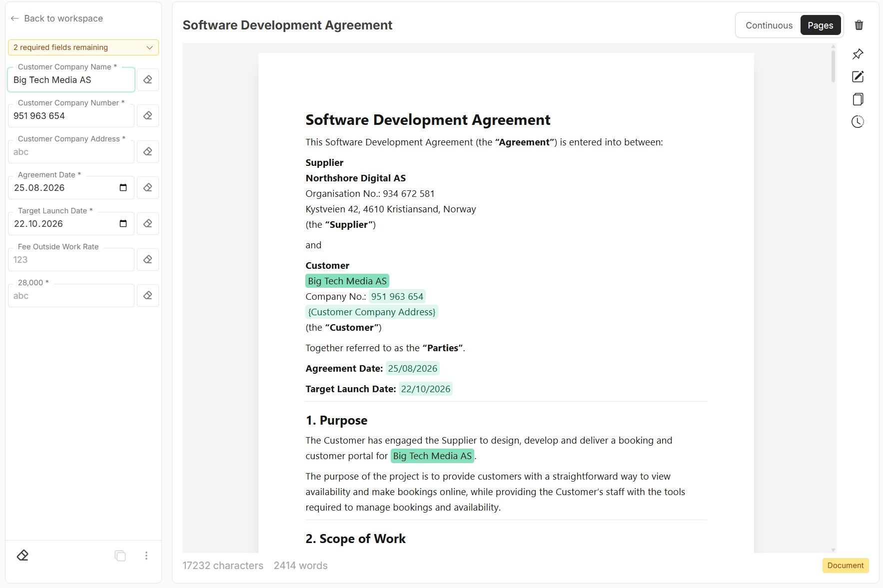Click the 2. Scope of Work heading

pyautogui.click(x=355, y=539)
